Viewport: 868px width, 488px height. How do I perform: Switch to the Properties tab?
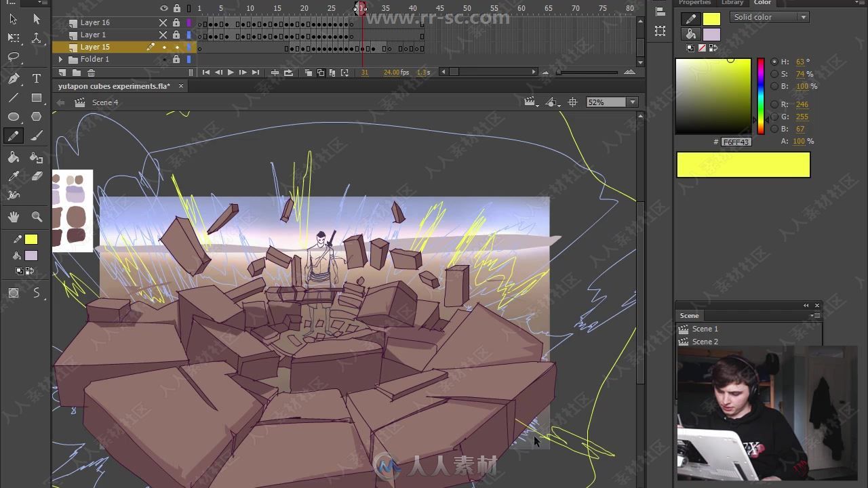(x=694, y=3)
